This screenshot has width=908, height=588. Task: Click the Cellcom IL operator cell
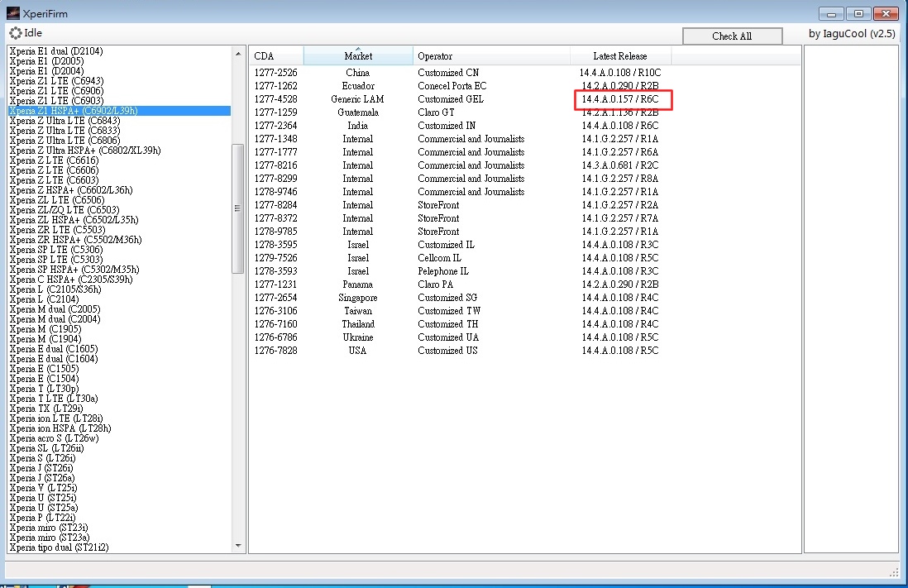click(x=439, y=258)
